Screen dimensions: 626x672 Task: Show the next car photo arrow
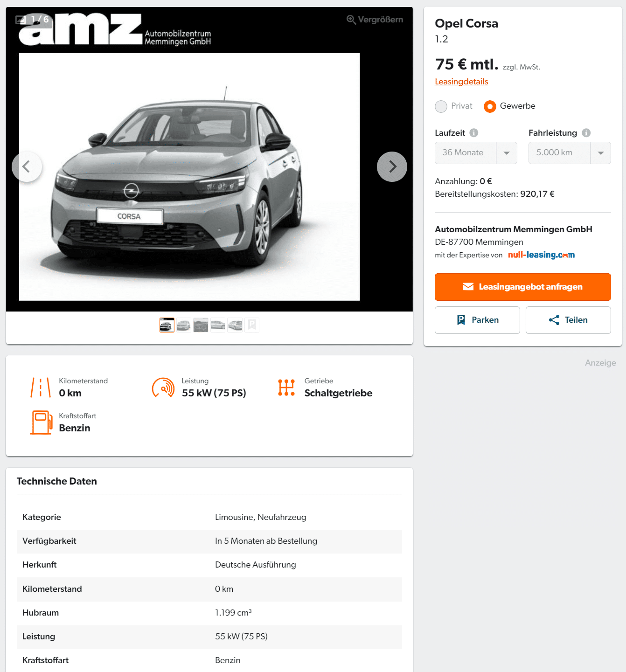pos(392,166)
